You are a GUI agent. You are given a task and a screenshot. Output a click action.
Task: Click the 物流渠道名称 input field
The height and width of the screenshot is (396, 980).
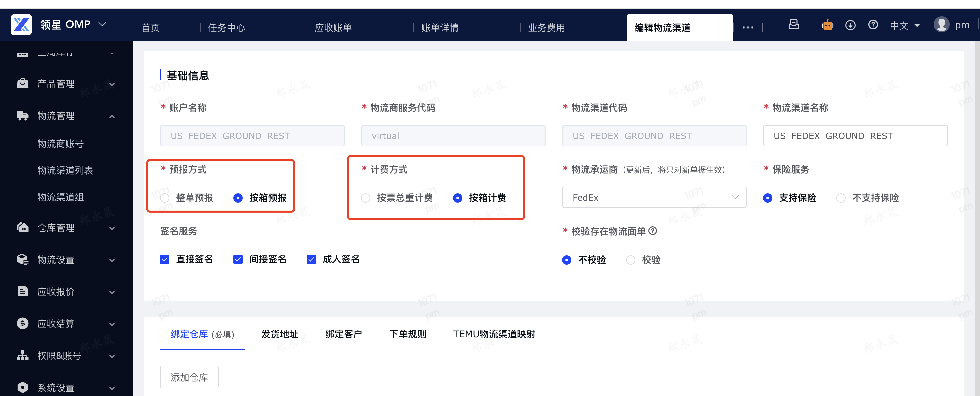tap(855, 136)
